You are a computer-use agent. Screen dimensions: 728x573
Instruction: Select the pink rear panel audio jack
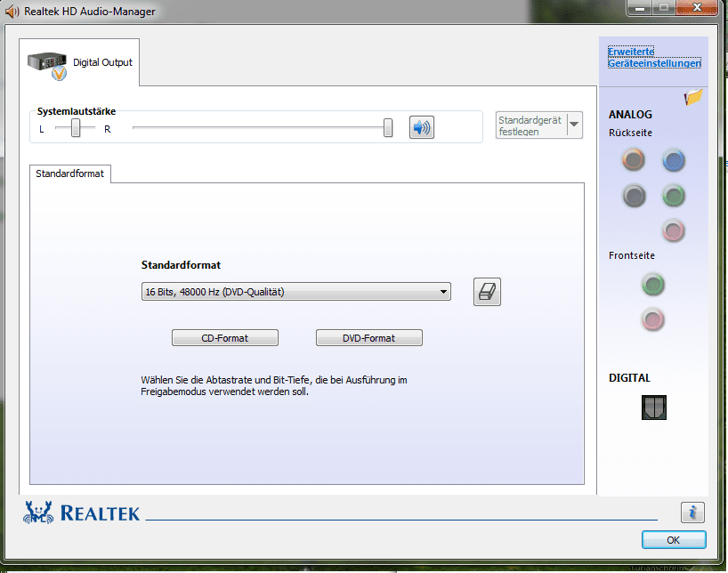673,230
